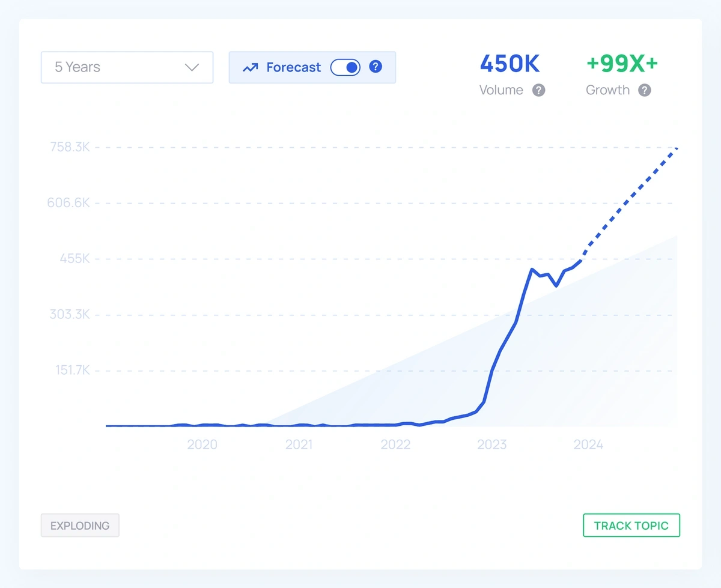This screenshot has width=721, height=588.
Task: Open the Forecast help question mark
Action: 376,67
